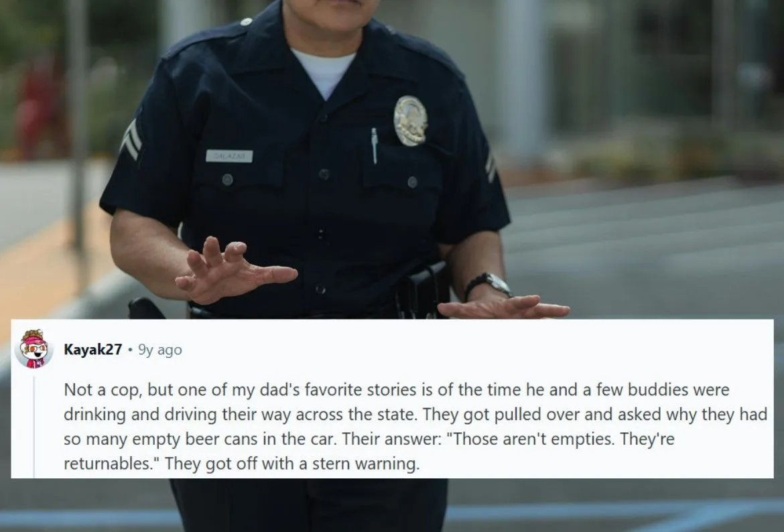Click the blurred pole at the photo's left

(76, 125)
